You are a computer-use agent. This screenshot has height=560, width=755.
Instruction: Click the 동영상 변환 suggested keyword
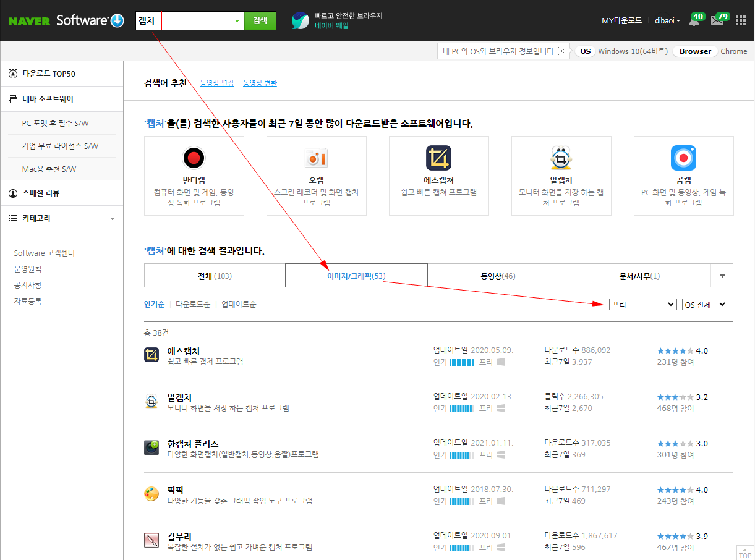tap(260, 82)
